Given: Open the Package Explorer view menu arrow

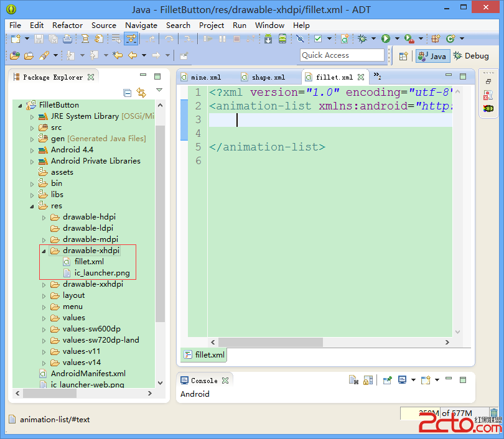Looking at the screenshot, I should pos(159,91).
